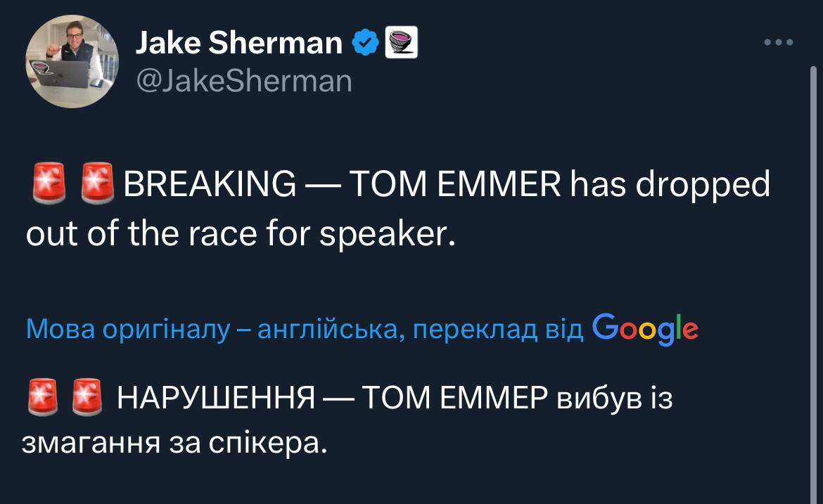The height and width of the screenshot is (504, 823).
Task: Click the display name Jake Sherman
Action: click(238, 44)
